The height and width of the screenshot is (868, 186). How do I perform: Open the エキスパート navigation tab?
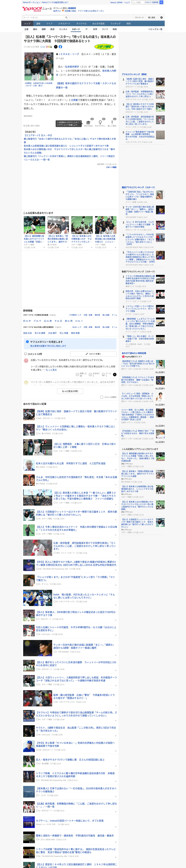64,24
